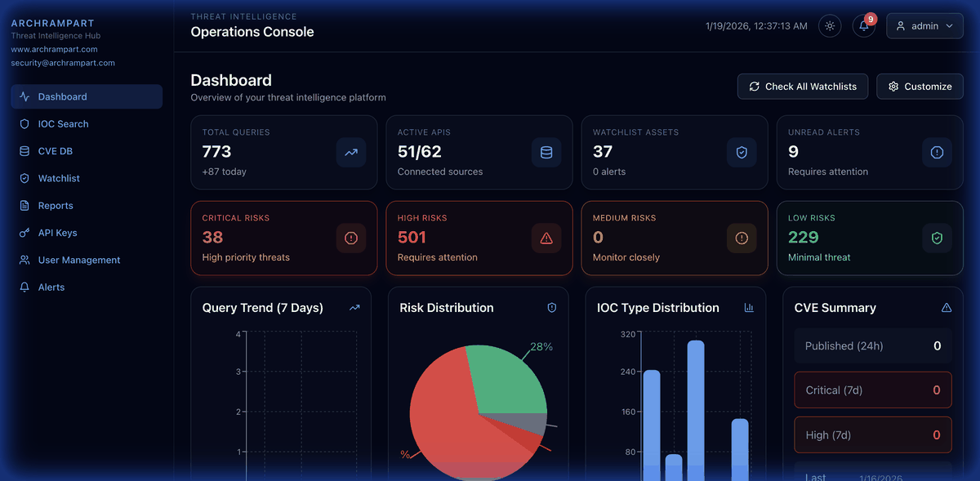The image size is (980, 481).
Task: Toggle the theme with the sun icon
Action: click(829, 25)
